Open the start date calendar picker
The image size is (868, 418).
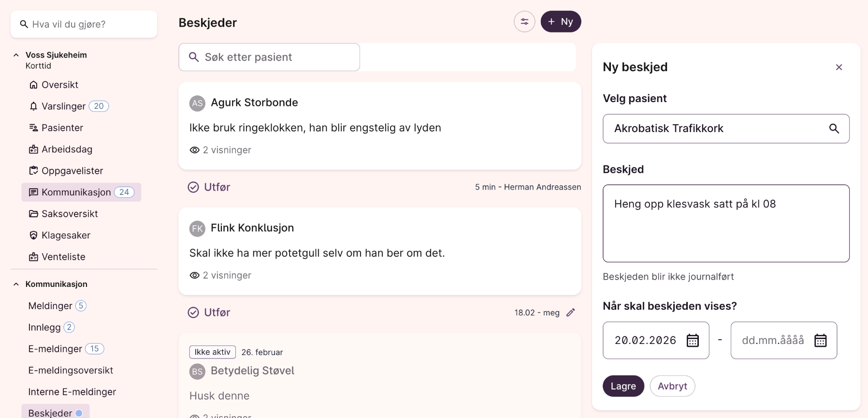point(693,341)
